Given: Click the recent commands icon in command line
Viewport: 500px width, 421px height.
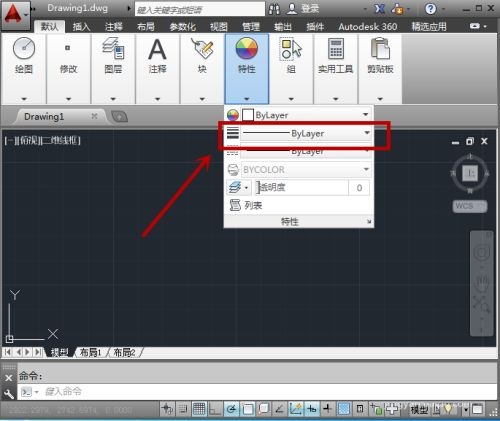Looking at the screenshot, I should 27,392.
